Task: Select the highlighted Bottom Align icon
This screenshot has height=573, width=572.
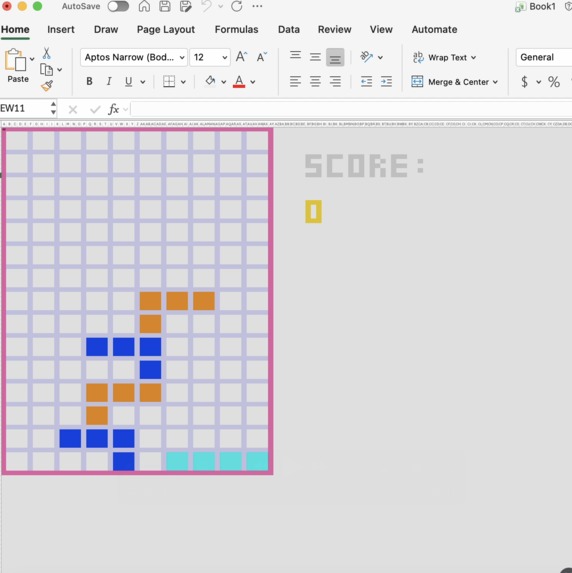Action: pos(335,57)
